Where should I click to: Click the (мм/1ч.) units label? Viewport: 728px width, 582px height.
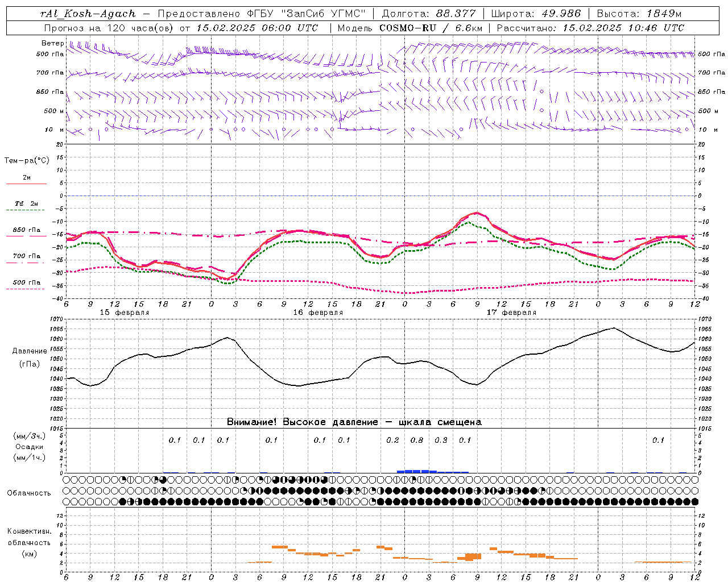point(29,458)
